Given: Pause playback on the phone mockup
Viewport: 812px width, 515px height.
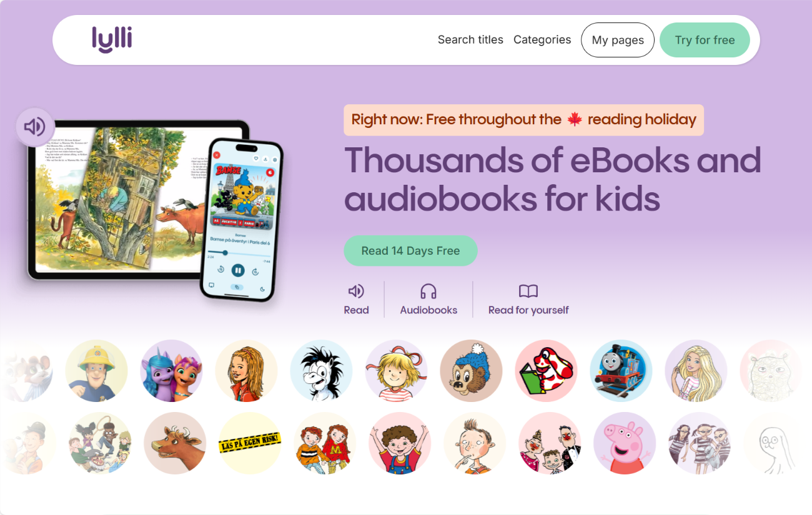Looking at the screenshot, I should pyautogui.click(x=237, y=270).
